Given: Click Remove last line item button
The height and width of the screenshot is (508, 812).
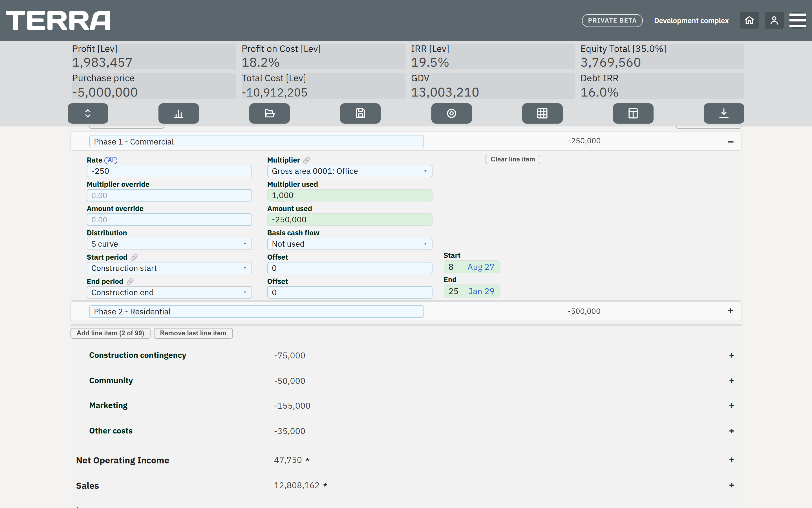Looking at the screenshot, I should (193, 333).
